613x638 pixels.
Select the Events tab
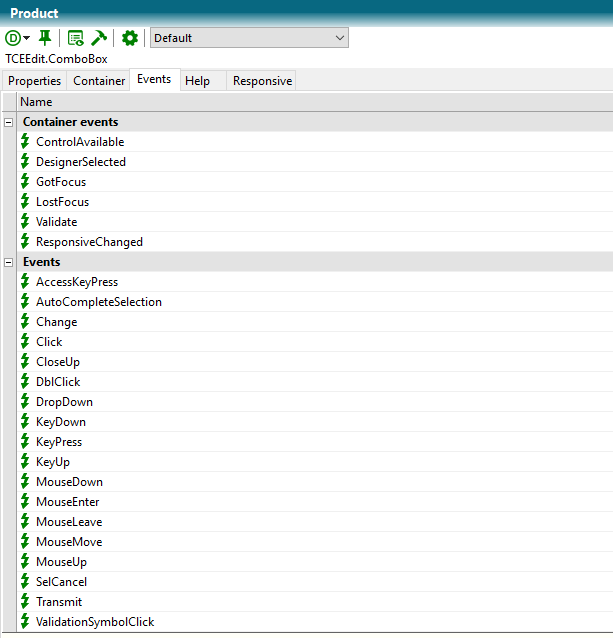tap(154, 79)
